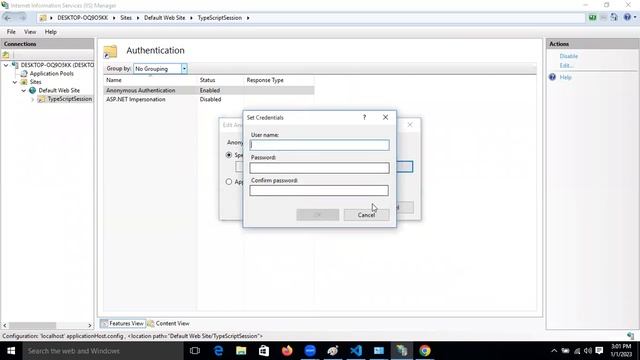Expand the arrow after TypeScriptSession in breadcrumb
The width and height of the screenshot is (640, 360).
pyautogui.click(x=248, y=18)
